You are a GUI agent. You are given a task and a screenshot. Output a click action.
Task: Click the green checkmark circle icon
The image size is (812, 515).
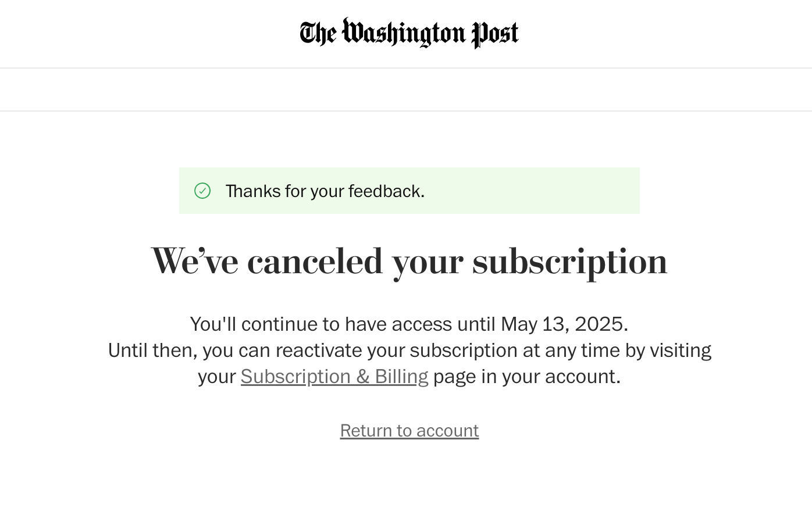(202, 191)
